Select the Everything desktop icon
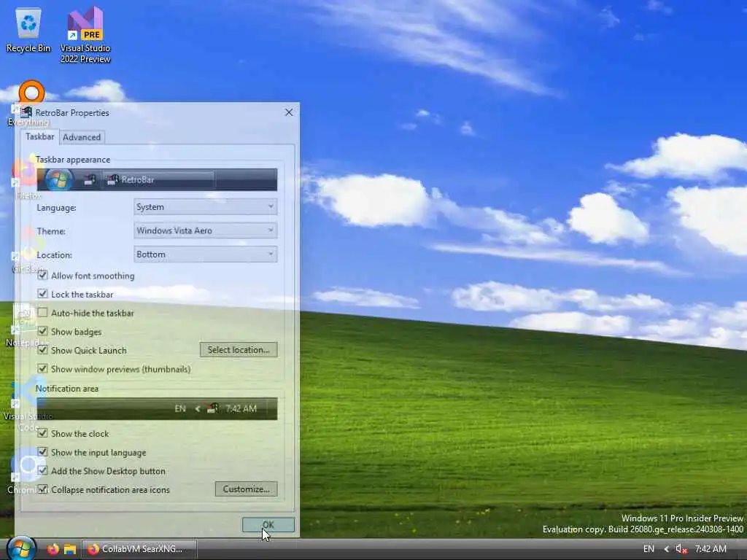 click(x=31, y=102)
